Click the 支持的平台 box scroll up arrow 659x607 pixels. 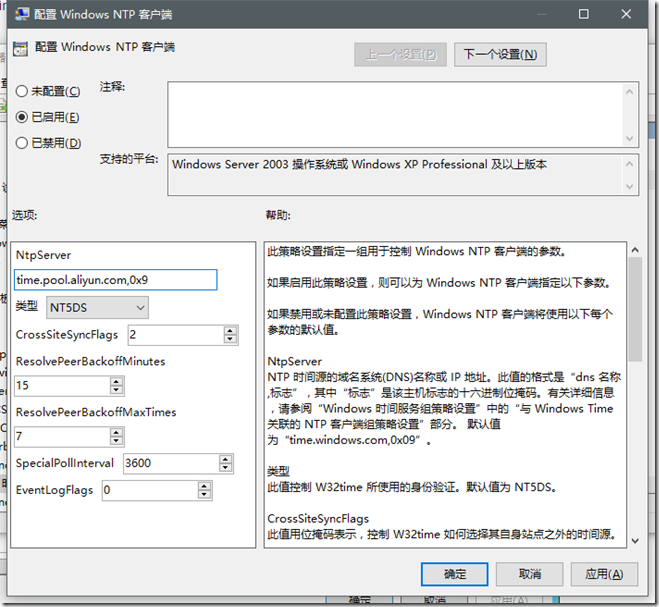pos(629,164)
